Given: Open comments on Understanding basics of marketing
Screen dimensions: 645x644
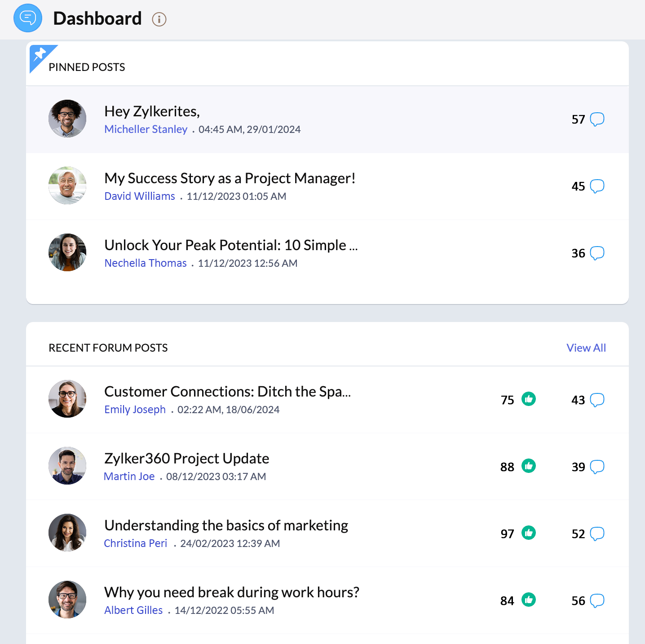Looking at the screenshot, I should (596, 534).
